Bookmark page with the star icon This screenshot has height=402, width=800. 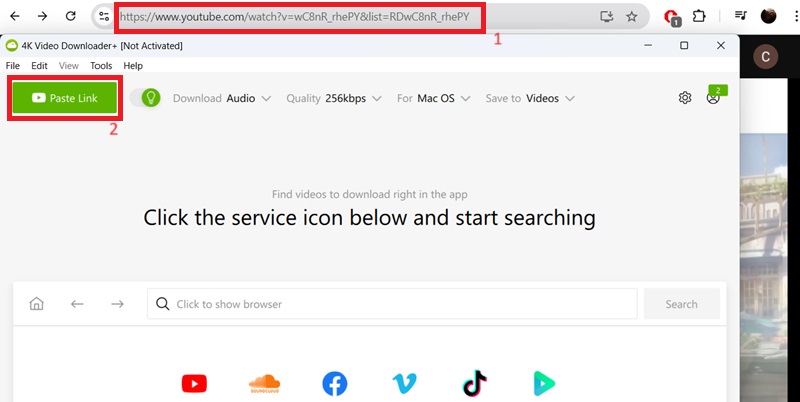tap(631, 16)
